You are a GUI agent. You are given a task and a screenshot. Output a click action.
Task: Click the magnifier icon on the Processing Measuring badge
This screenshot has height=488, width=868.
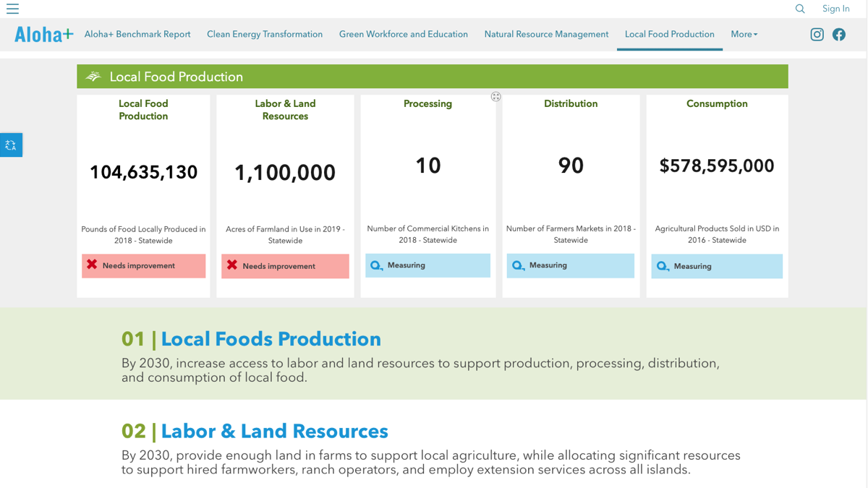376,265
